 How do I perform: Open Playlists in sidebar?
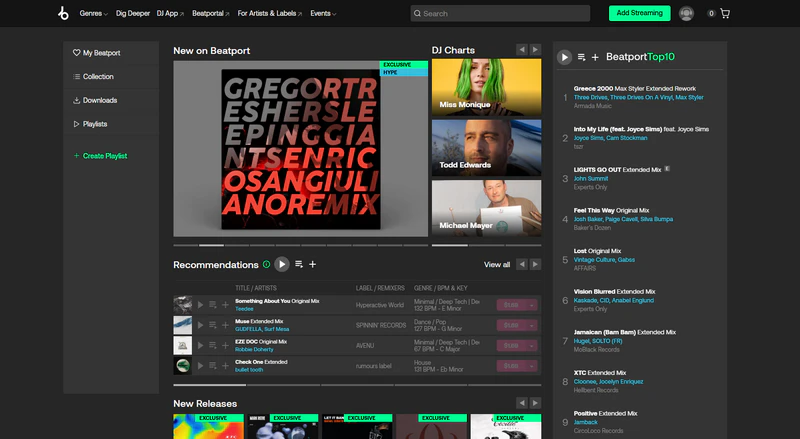90,124
